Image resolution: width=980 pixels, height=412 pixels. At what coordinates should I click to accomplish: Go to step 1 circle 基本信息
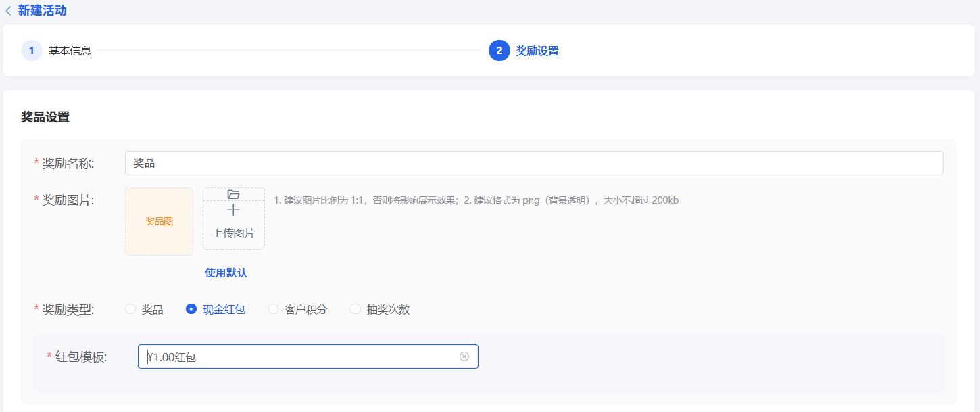coord(31,50)
